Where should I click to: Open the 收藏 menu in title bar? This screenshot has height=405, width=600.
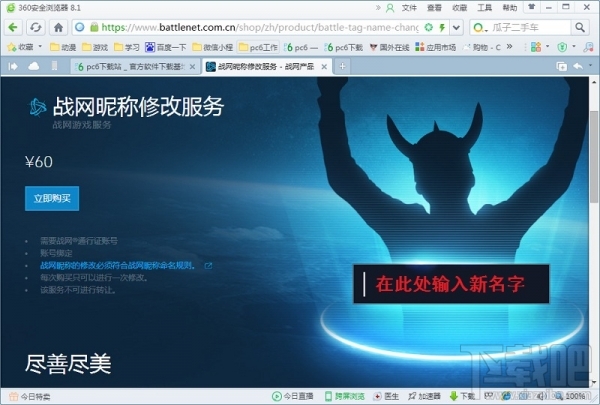460,8
